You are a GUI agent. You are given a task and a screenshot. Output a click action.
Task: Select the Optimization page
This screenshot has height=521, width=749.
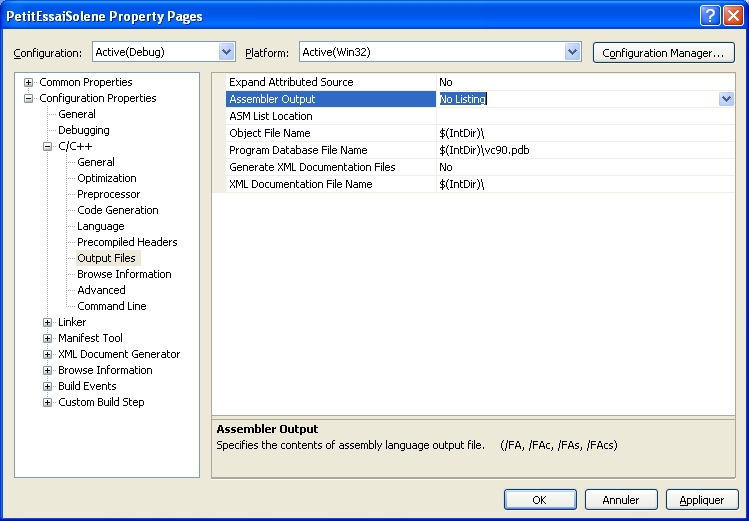click(x=107, y=178)
